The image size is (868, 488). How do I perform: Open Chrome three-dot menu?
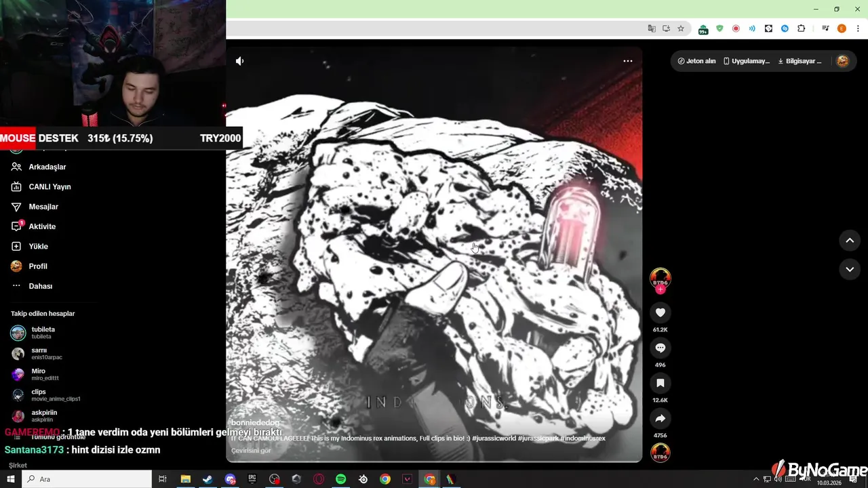858,28
